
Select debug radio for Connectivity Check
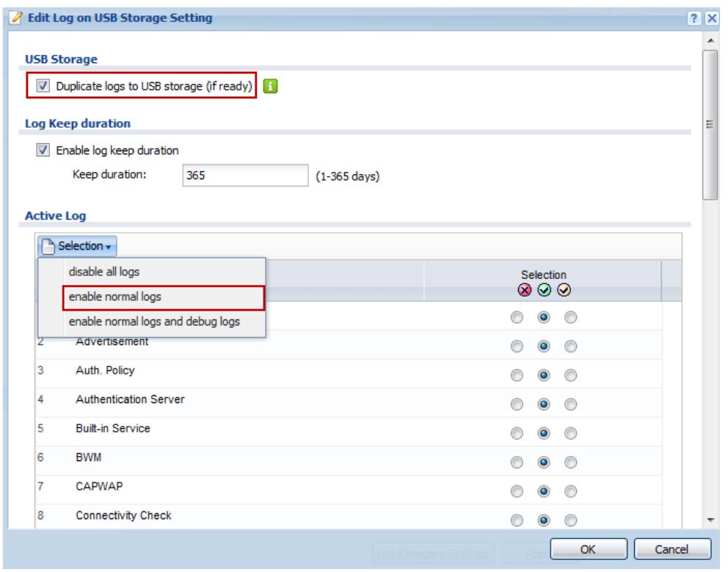571,520
